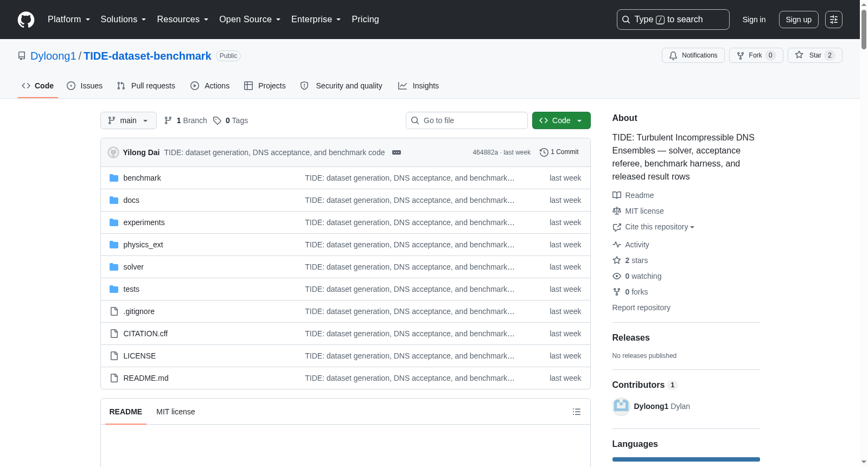Open the Contributors heading link

click(x=645, y=385)
